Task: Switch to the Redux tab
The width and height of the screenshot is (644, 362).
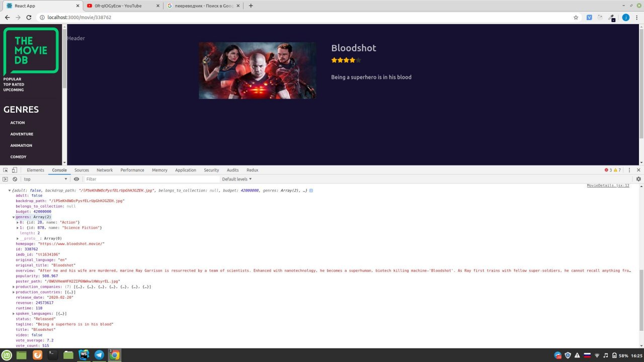Action: point(253,170)
